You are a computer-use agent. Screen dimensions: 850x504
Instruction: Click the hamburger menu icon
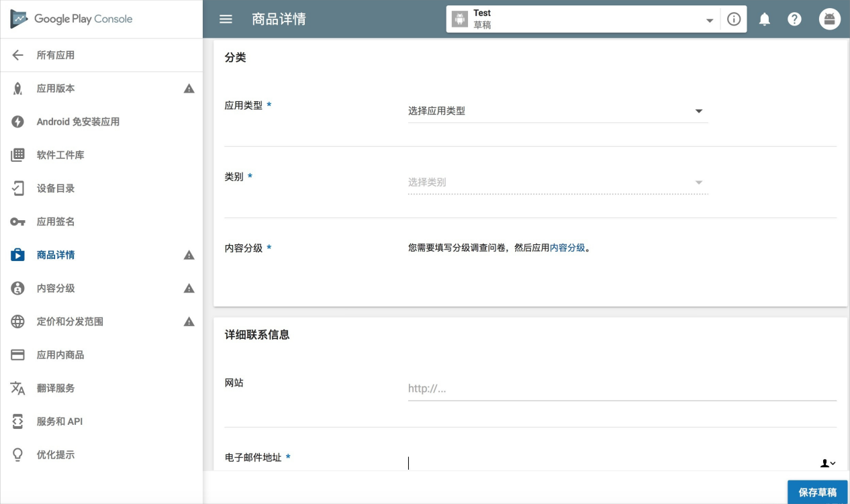226,19
